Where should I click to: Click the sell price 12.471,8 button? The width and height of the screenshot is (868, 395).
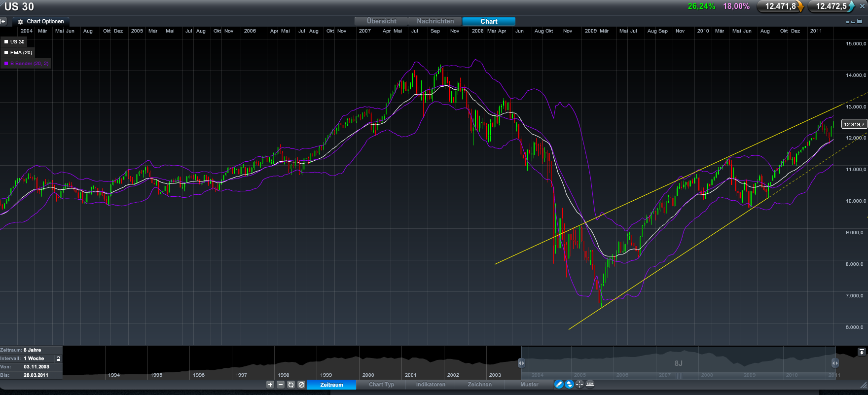780,6
